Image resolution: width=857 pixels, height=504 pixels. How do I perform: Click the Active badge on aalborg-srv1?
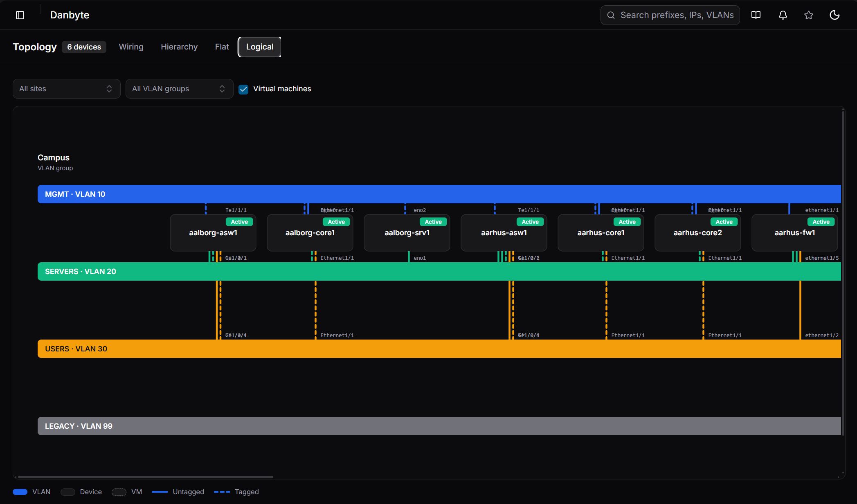point(433,222)
